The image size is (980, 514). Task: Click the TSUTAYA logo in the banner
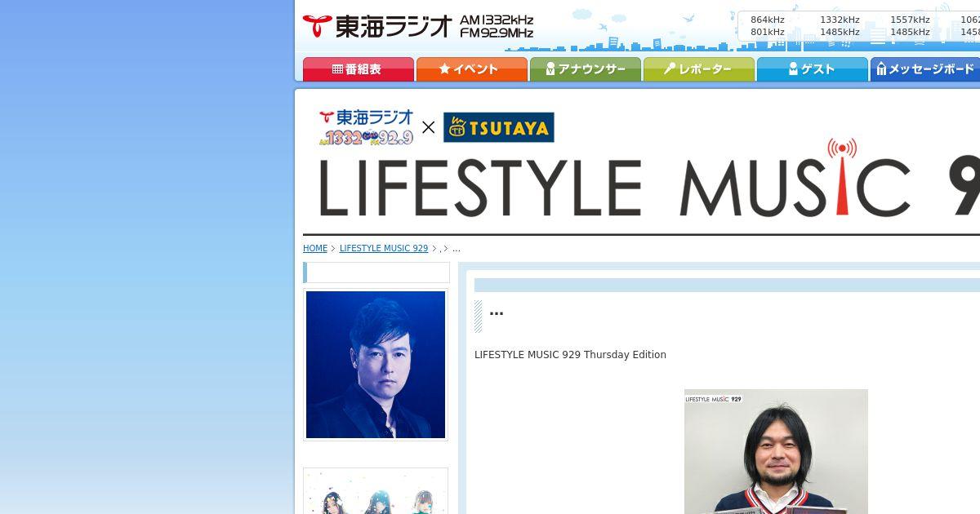[499, 127]
